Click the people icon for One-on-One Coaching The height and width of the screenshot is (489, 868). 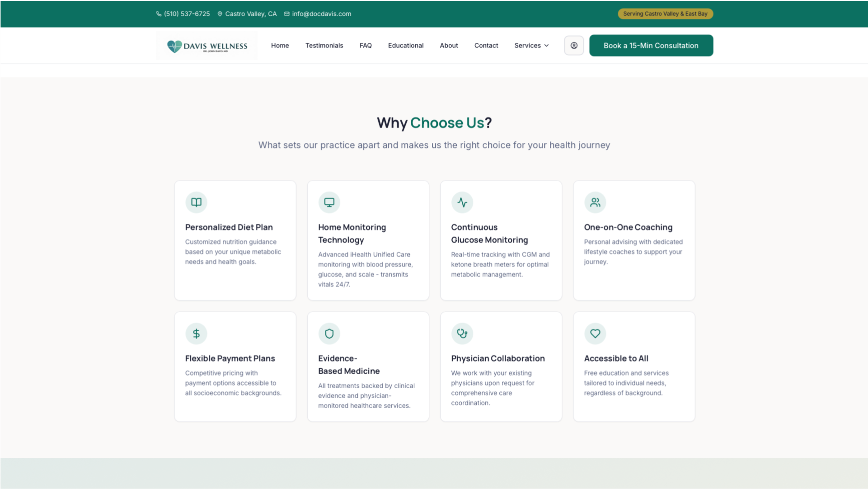(x=595, y=202)
